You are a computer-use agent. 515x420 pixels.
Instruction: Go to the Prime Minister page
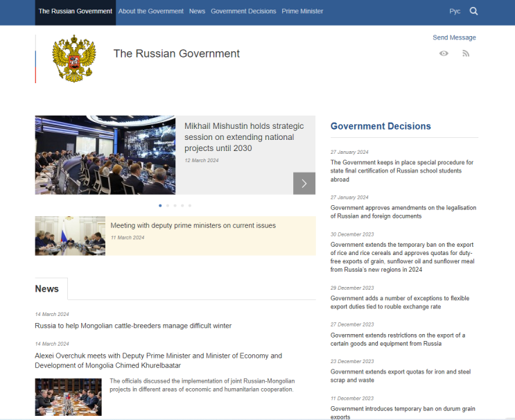[302, 11]
